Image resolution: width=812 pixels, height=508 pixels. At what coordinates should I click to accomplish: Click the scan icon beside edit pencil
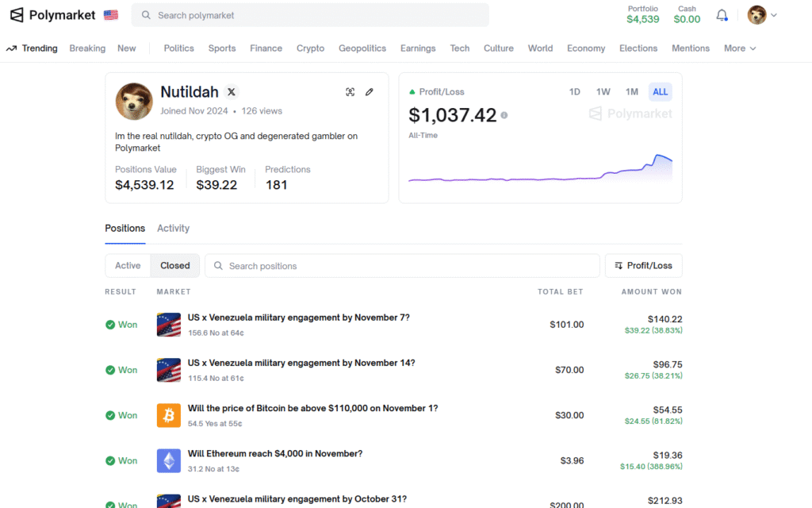point(350,92)
